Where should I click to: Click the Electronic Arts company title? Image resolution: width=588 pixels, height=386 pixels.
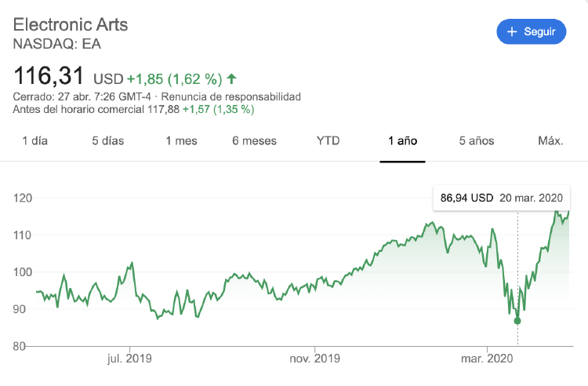pos(71,24)
